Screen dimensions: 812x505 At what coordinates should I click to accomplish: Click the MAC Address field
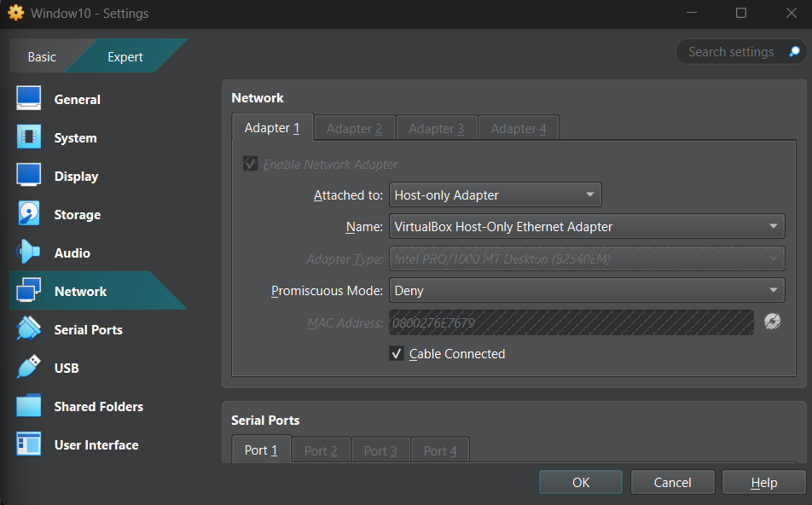571,322
